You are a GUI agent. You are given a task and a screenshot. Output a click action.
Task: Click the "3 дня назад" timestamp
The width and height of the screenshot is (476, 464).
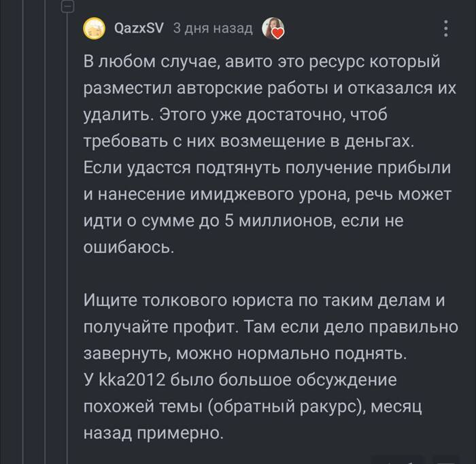pyautogui.click(x=213, y=29)
